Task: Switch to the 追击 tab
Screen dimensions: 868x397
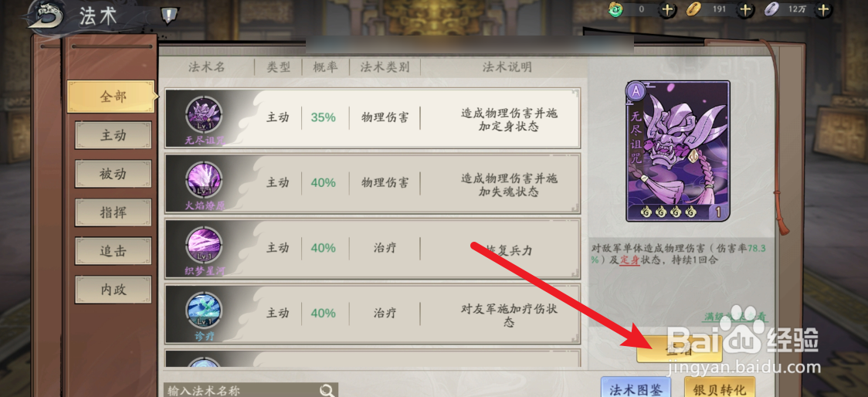Action: (113, 251)
